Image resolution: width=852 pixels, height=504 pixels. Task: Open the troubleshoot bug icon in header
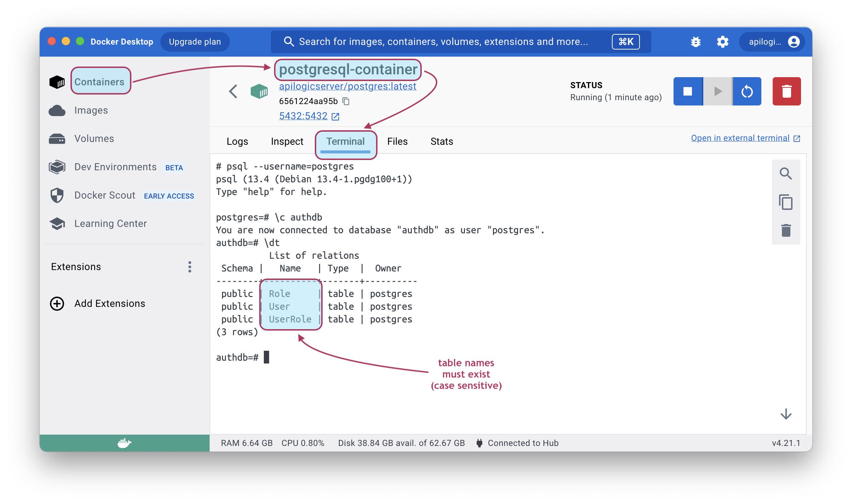(x=695, y=42)
